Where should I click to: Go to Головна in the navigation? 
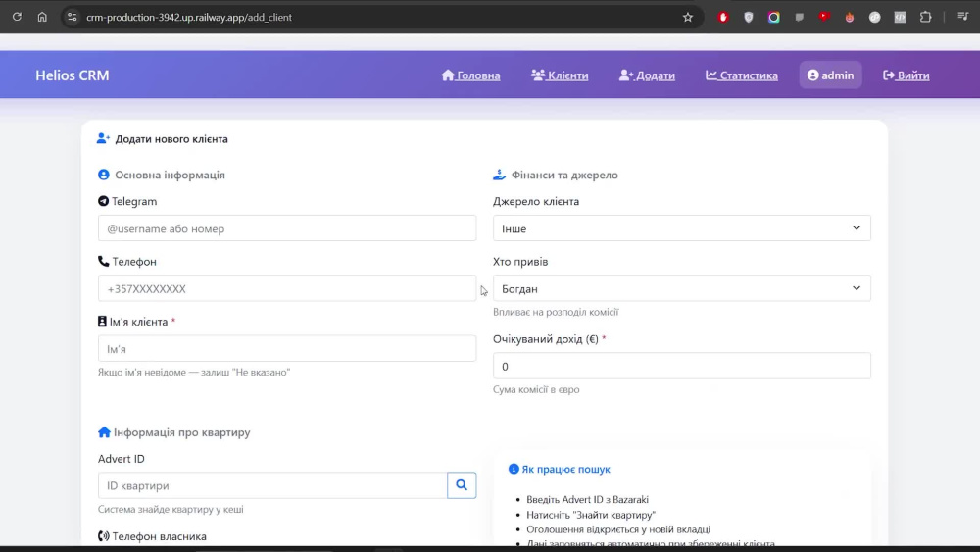(470, 75)
